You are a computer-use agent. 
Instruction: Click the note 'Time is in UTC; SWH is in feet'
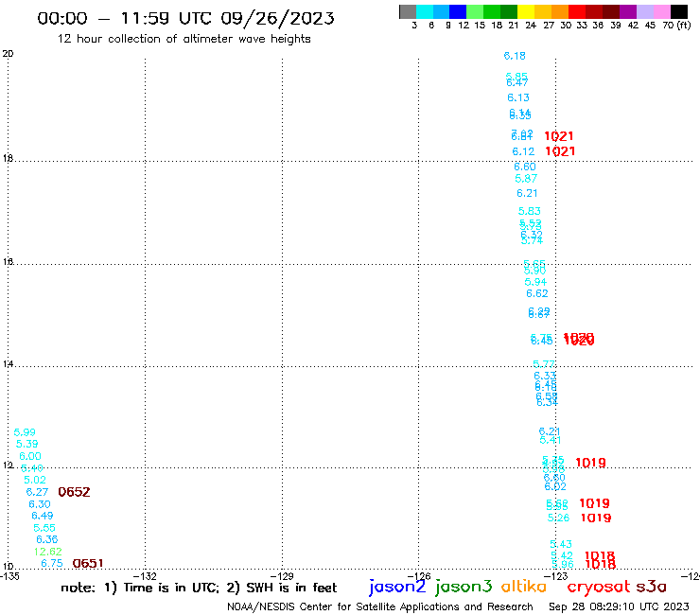(199, 588)
